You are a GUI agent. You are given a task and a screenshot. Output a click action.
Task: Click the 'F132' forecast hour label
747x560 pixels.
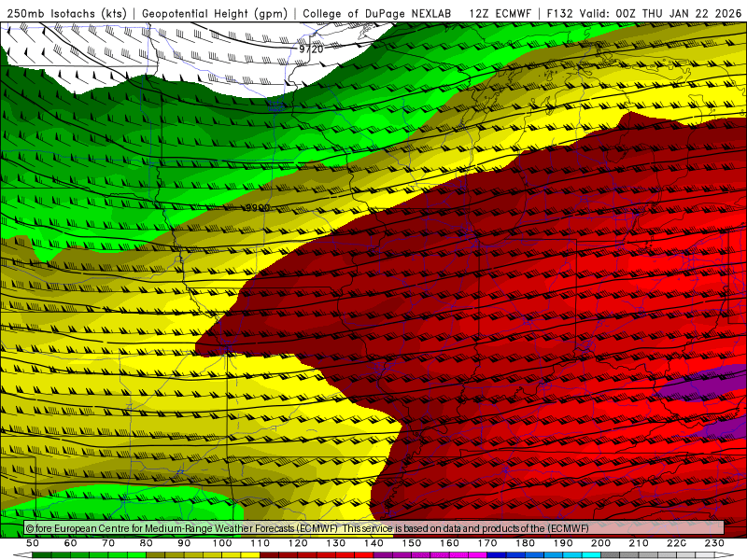pos(559,14)
